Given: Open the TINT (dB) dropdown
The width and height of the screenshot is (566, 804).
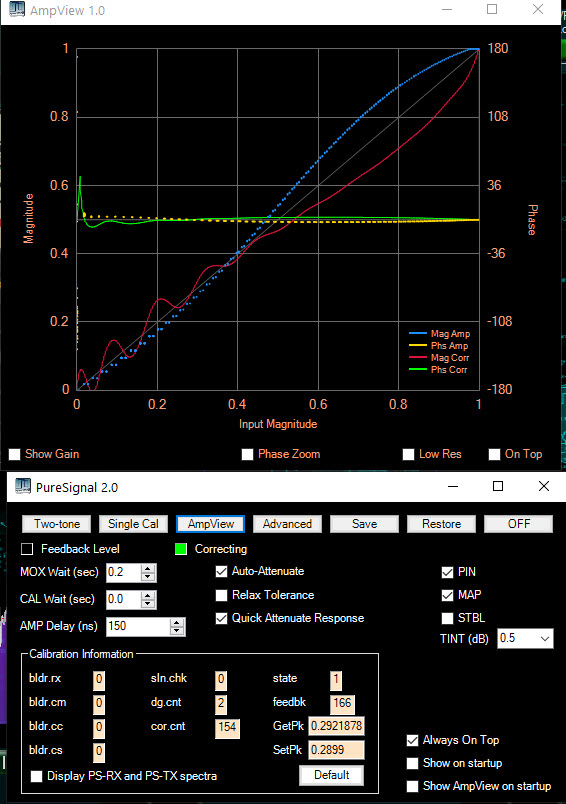Looking at the screenshot, I should pos(544,639).
